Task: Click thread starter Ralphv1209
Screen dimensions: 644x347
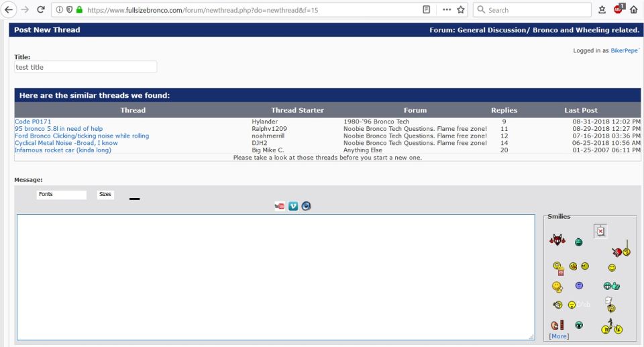Action: [270, 129]
